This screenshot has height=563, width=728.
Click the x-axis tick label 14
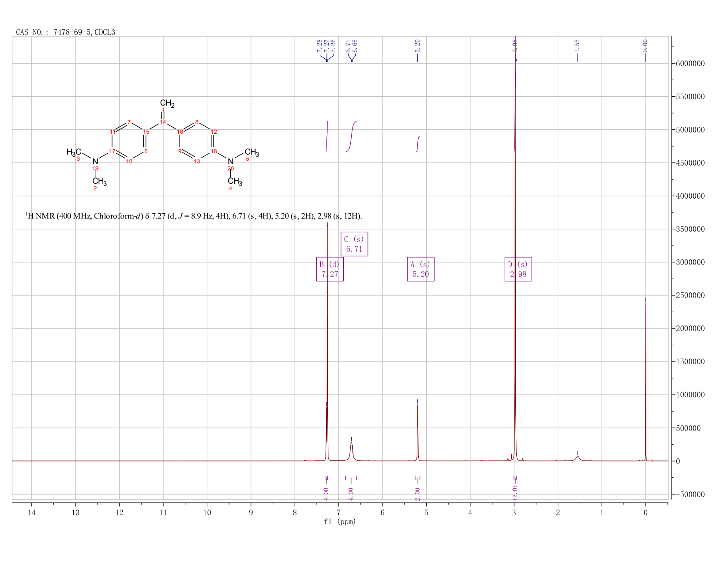tap(31, 512)
